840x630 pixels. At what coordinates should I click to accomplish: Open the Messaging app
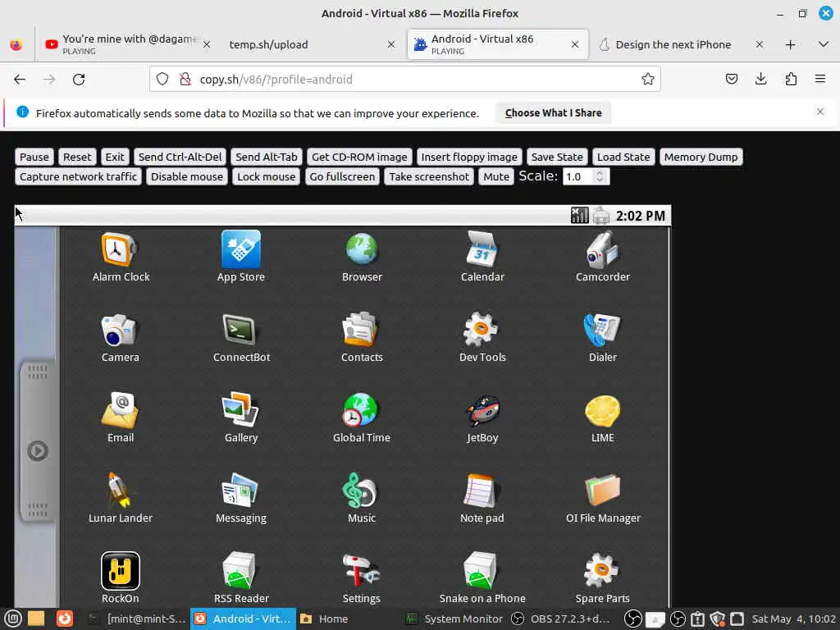241,498
